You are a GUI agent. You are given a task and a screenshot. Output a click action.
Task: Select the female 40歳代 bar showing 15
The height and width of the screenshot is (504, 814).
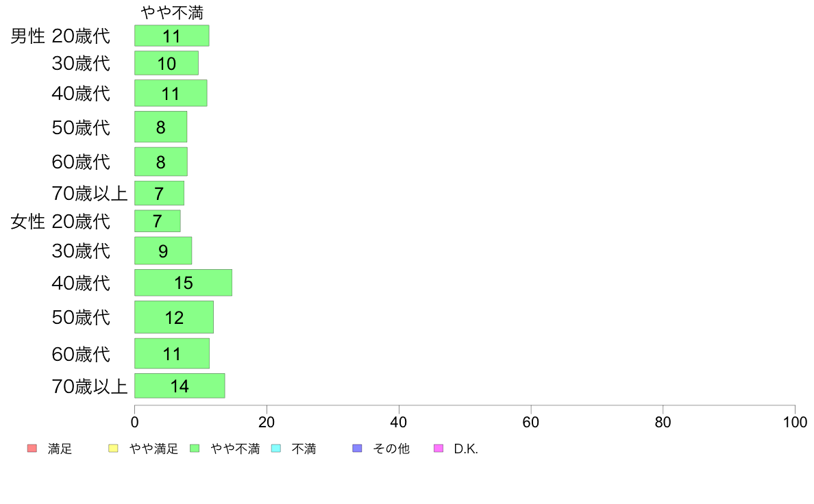(183, 282)
